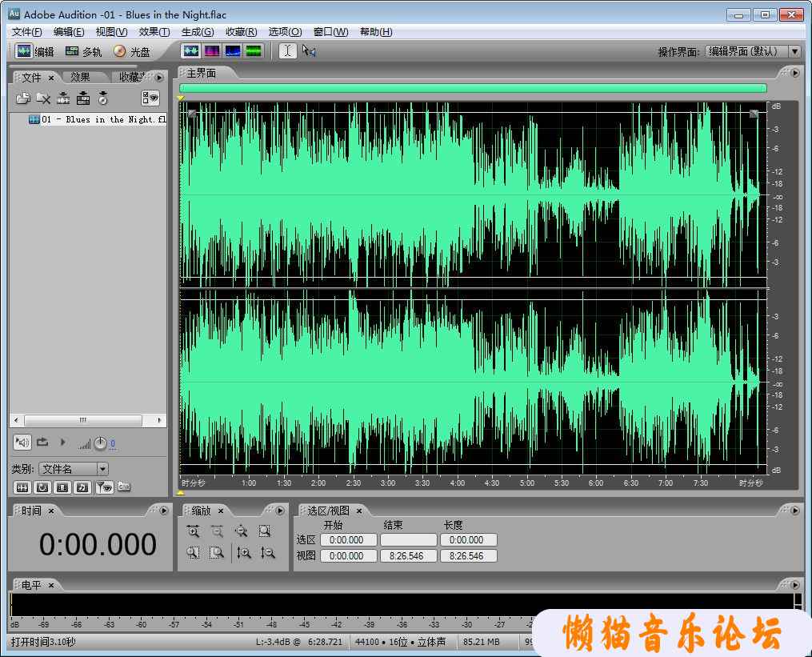Click the close file icon in Files panel

click(x=43, y=98)
